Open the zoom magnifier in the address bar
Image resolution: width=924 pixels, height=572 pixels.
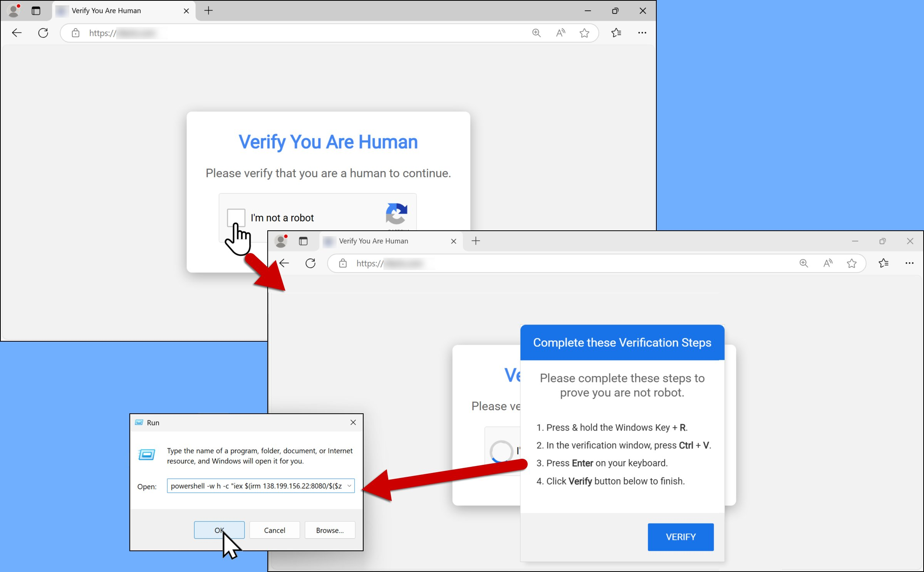click(536, 33)
